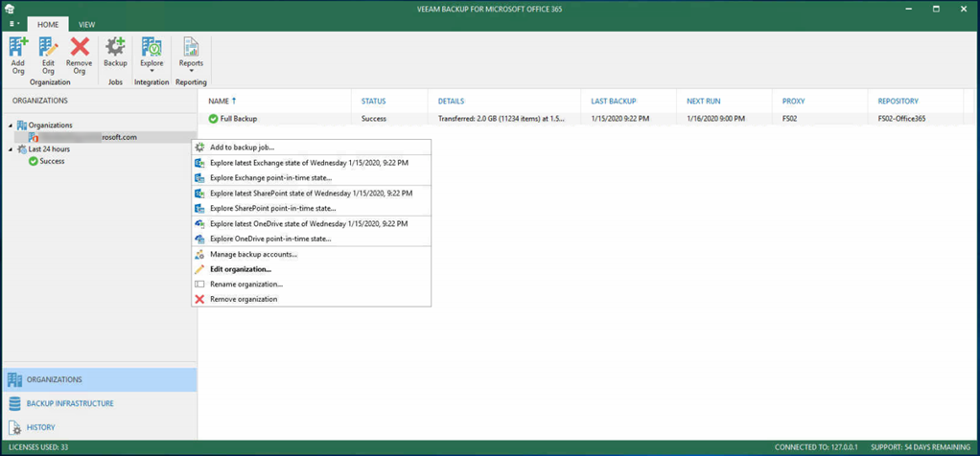Click the Transferred: 2.0 GB details cell
The image size is (980, 456).
[x=502, y=118]
